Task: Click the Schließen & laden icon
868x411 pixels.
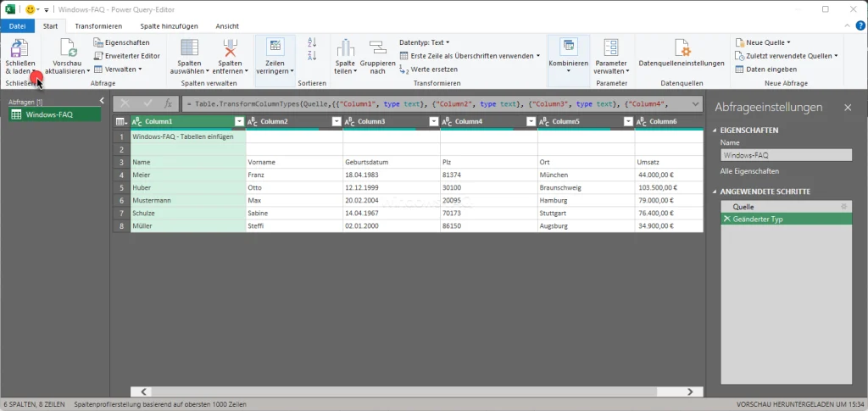Action: click(19, 48)
